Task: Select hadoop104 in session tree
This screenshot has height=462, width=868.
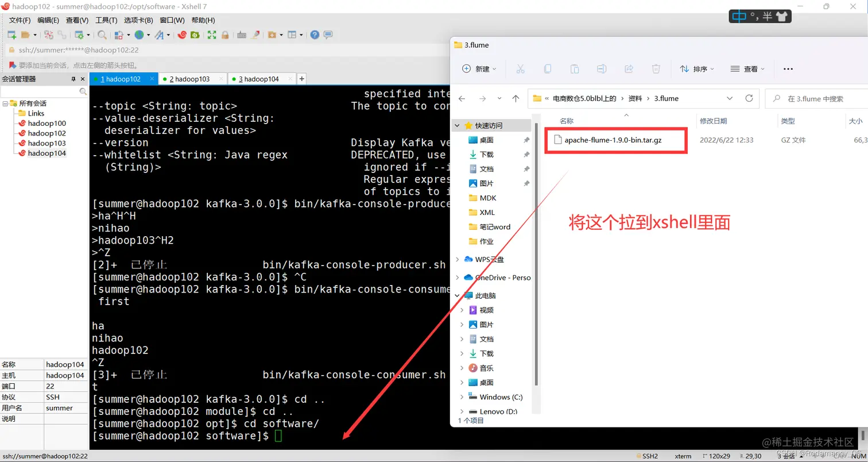Action: [46, 153]
